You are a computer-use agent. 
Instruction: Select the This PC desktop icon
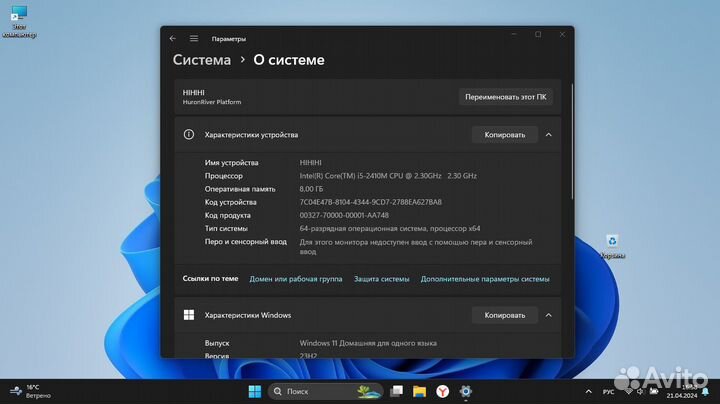(19, 22)
